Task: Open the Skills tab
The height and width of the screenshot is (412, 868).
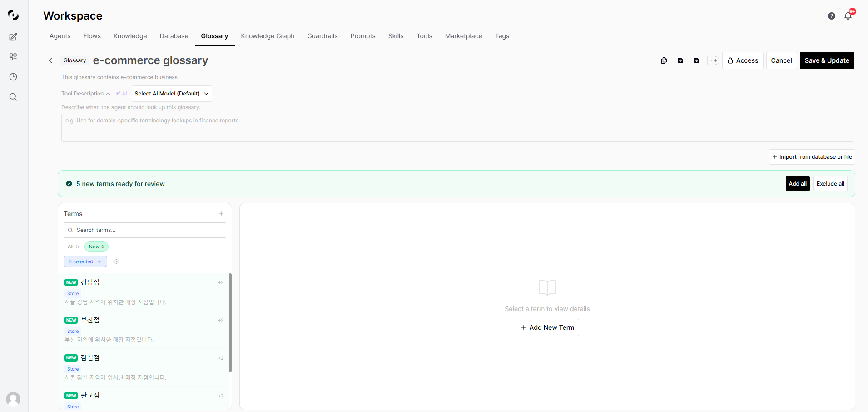Action: pos(396,36)
